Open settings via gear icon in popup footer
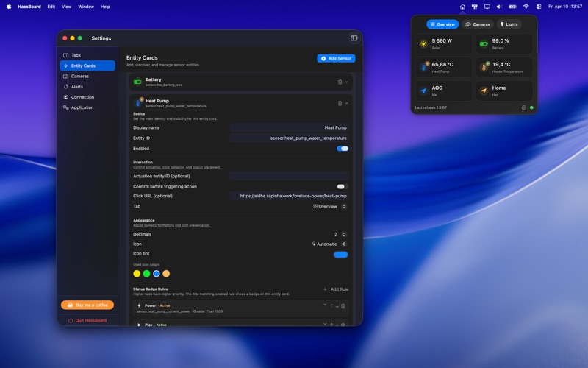The image size is (588, 368). pos(524,107)
